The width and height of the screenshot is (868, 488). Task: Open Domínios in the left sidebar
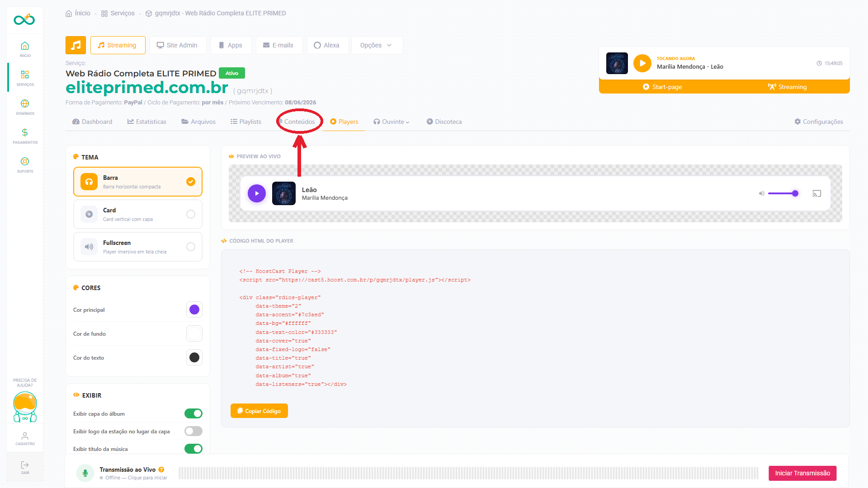pyautogui.click(x=25, y=107)
